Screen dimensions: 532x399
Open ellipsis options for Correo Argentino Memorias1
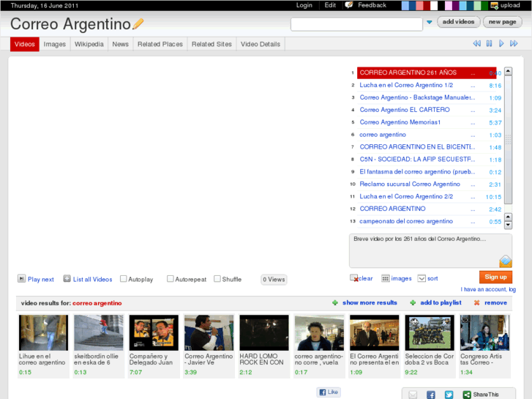click(473, 122)
